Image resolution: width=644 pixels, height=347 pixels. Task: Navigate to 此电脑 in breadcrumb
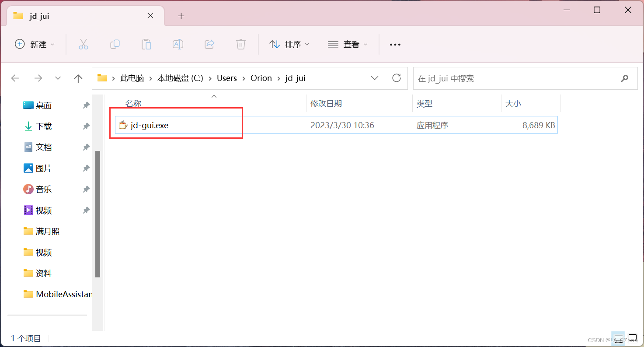132,78
